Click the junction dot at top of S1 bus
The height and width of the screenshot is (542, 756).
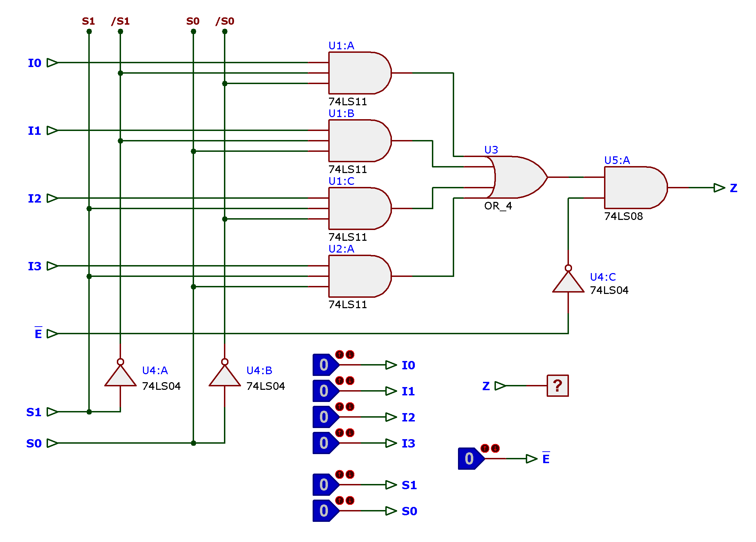(x=89, y=31)
